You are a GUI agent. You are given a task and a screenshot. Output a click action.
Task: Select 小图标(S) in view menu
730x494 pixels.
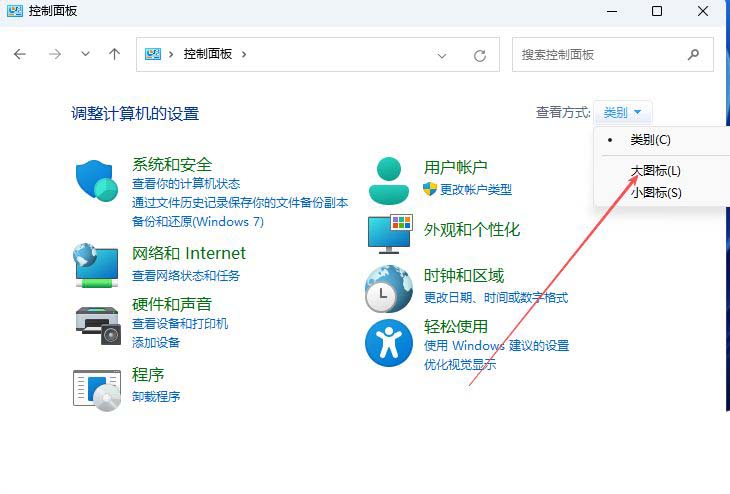pyautogui.click(x=656, y=192)
